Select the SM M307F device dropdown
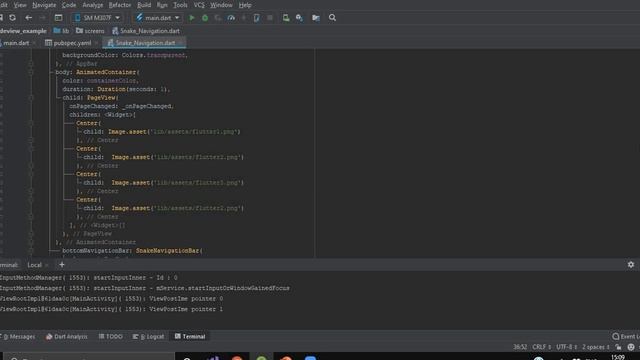Image resolution: width=640 pixels, height=360 pixels. coord(98,18)
